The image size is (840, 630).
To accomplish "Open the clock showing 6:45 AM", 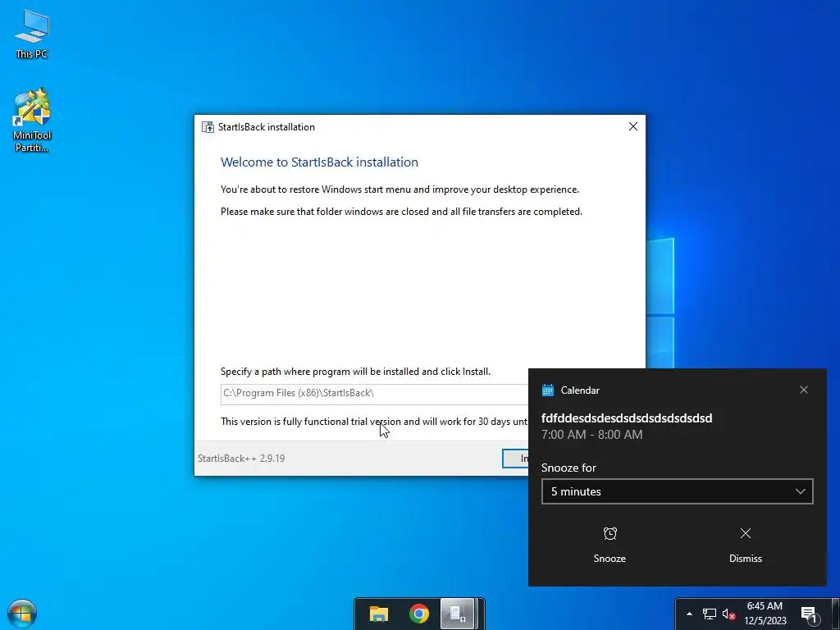I will tap(765, 614).
